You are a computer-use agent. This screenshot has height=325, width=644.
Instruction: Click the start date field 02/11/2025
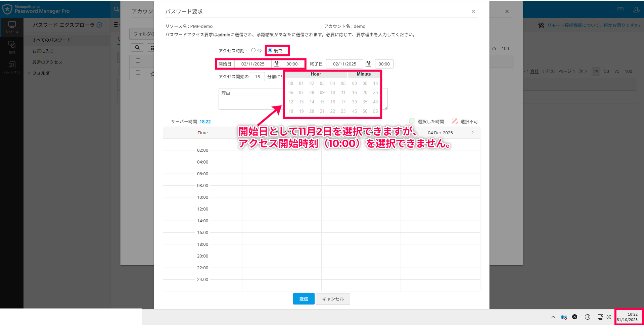click(253, 64)
